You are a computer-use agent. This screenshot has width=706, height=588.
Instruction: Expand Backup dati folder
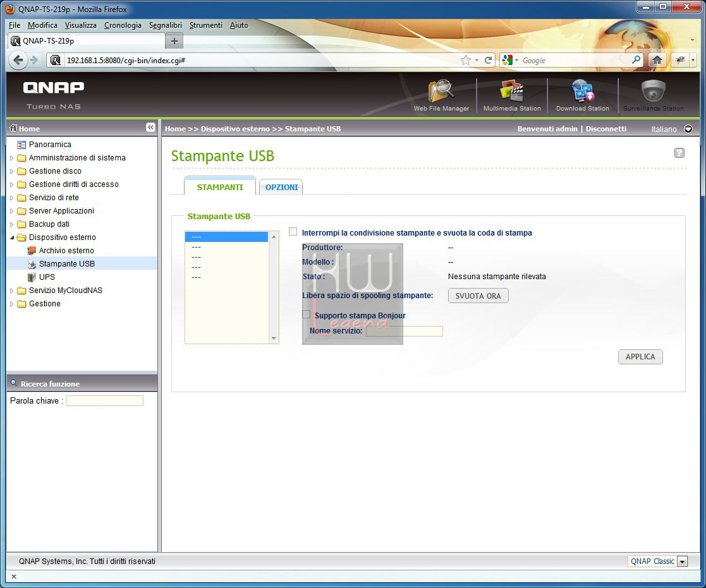point(12,224)
